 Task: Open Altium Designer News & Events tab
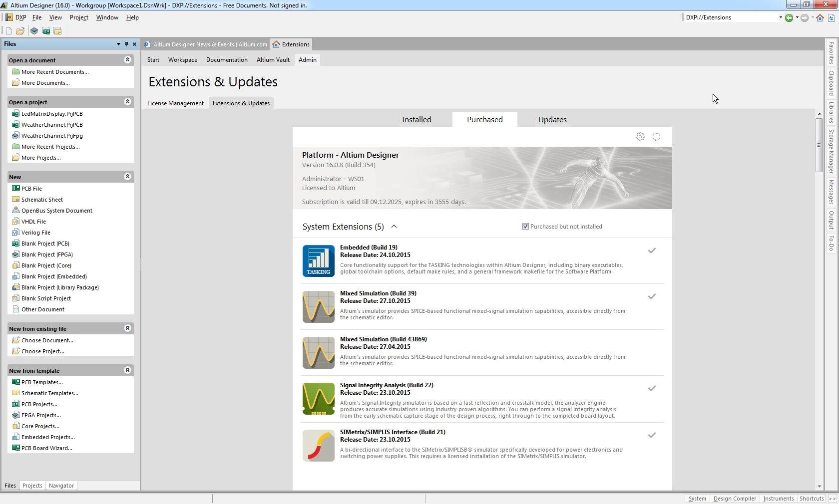pyautogui.click(x=206, y=44)
